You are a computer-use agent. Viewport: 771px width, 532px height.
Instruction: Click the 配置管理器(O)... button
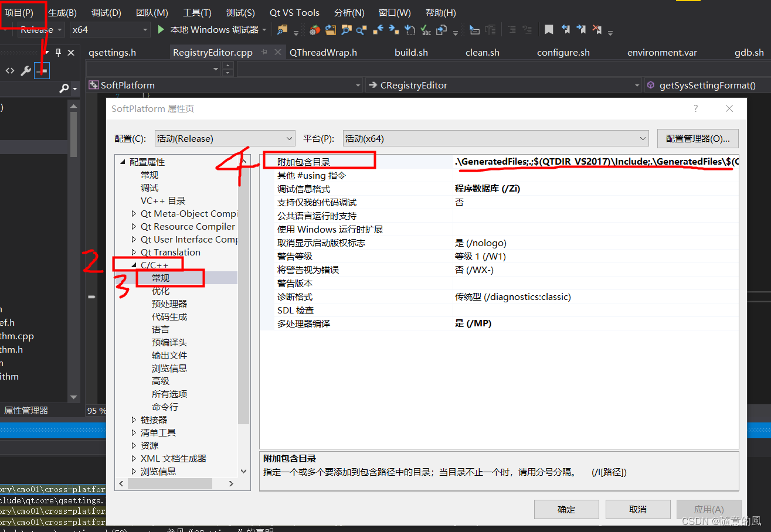[698, 138]
